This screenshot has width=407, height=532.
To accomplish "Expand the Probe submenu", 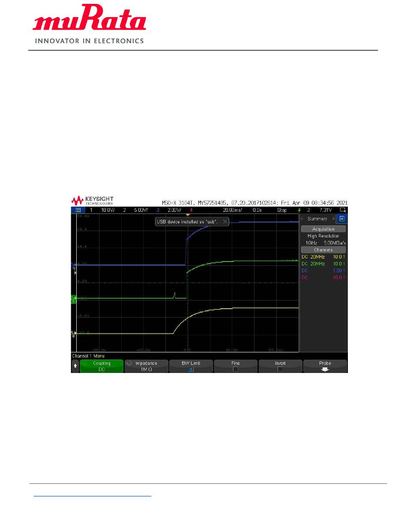I will tap(325, 366).
